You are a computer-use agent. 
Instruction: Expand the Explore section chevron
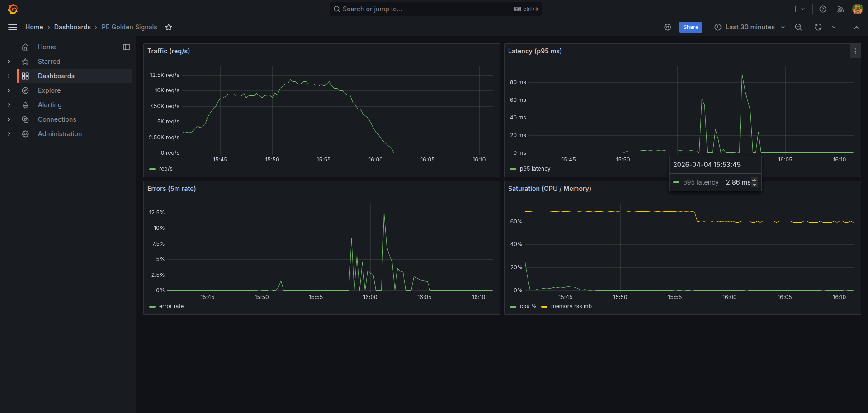pos(9,90)
